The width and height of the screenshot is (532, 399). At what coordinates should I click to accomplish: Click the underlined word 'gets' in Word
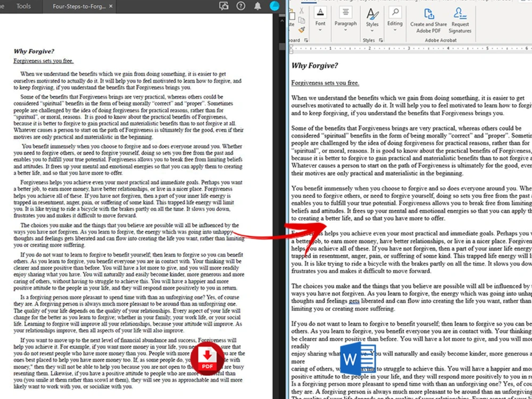click(354, 301)
